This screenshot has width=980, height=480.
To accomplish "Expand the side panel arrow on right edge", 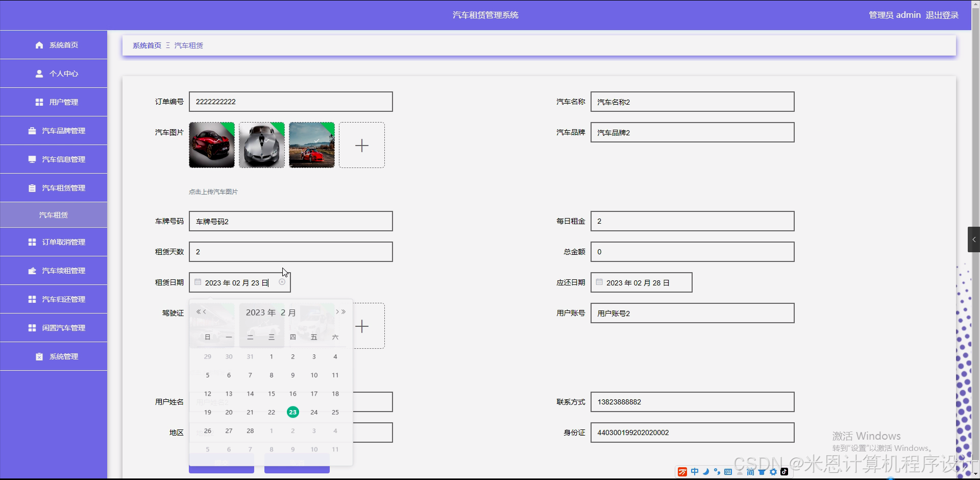I will [974, 239].
